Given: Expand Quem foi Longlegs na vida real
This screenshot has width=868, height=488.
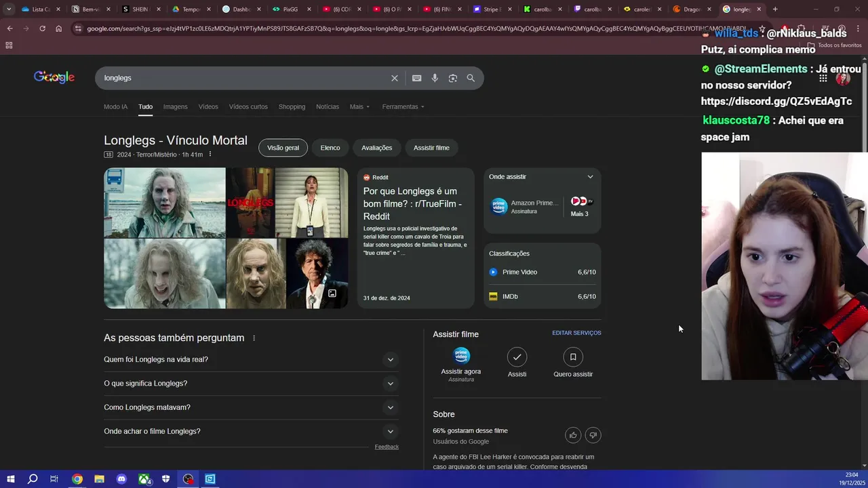Looking at the screenshot, I should coord(250,359).
